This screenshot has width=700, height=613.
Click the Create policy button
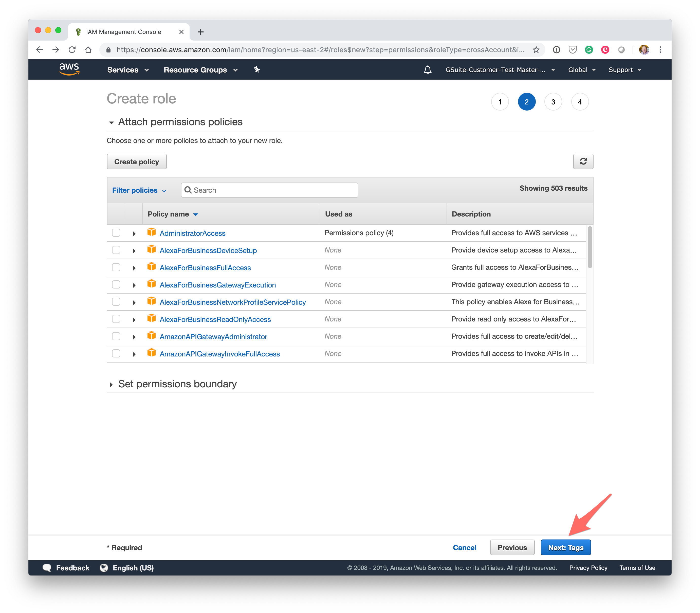tap(136, 161)
